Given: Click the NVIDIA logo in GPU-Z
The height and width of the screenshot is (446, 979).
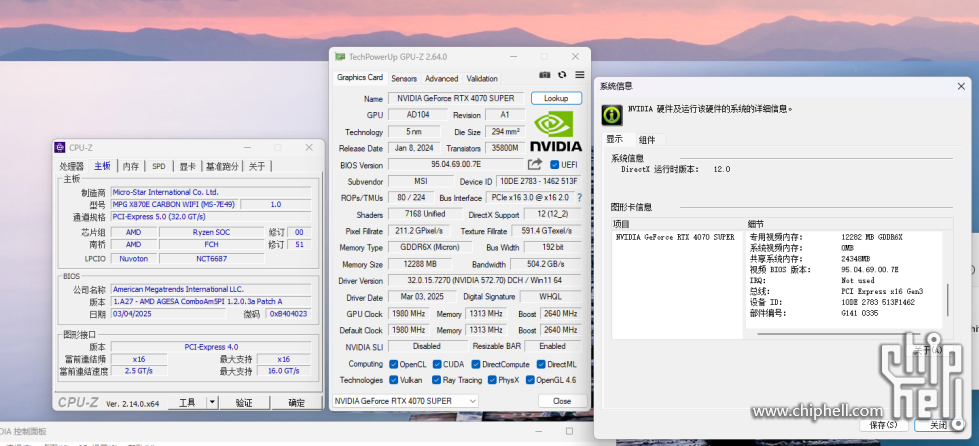Looking at the screenshot, I should pyautogui.click(x=556, y=131).
